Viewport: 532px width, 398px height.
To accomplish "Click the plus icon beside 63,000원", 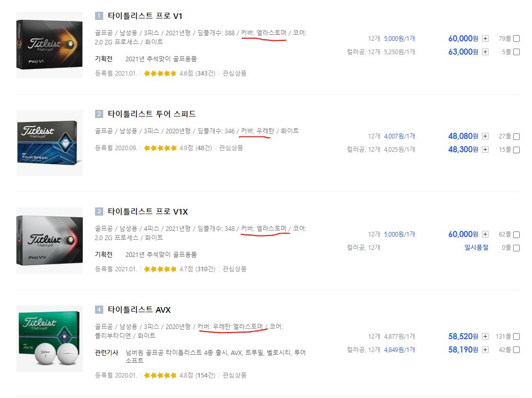I will click(485, 52).
